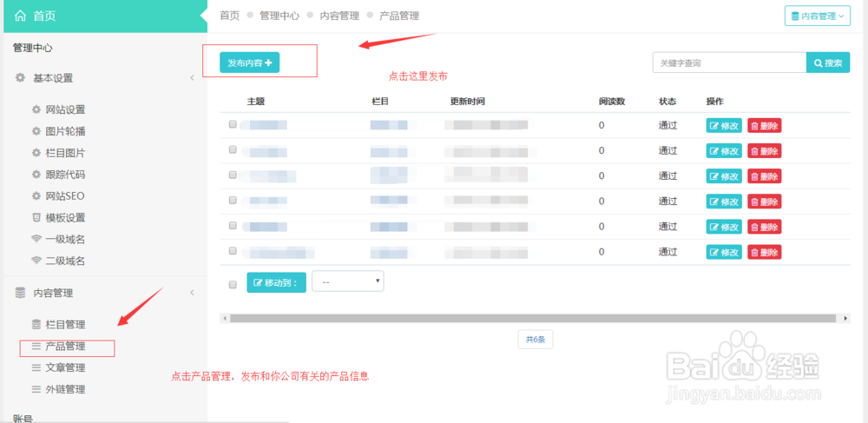Screen dimensions: 868x423
Task: Click 修改 in the fourth table row
Action: click(x=724, y=202)
